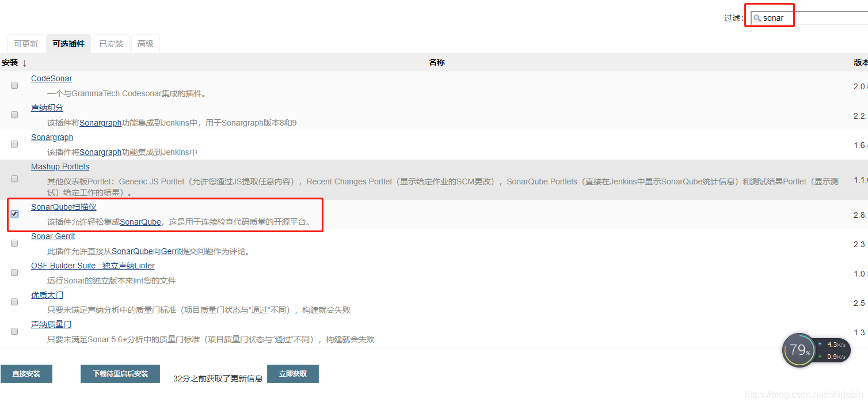Image resolution: width=868 pixels, height=405 pixels.
Task: Check the OSF Builder Suite checkbox
Action: tap(14, 272)
